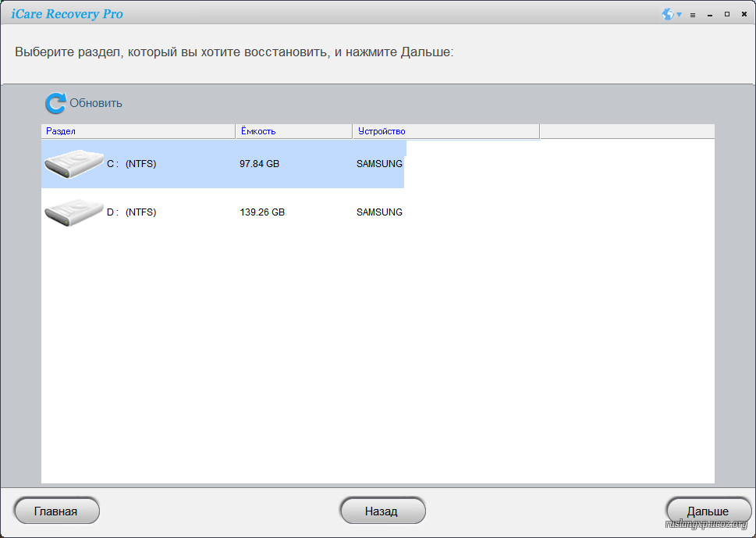Close the iCare Recovery Pro window
756x538 pixels.
coord(744,14)
